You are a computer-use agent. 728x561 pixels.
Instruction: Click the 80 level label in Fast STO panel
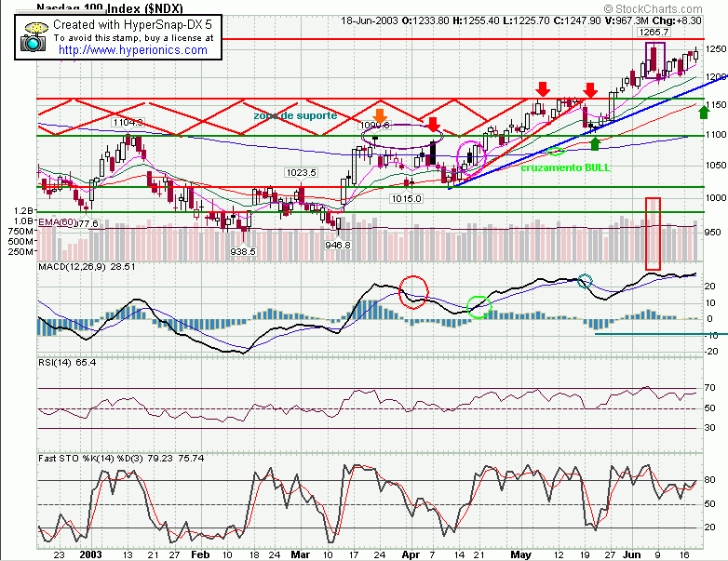tap(710, 480)
